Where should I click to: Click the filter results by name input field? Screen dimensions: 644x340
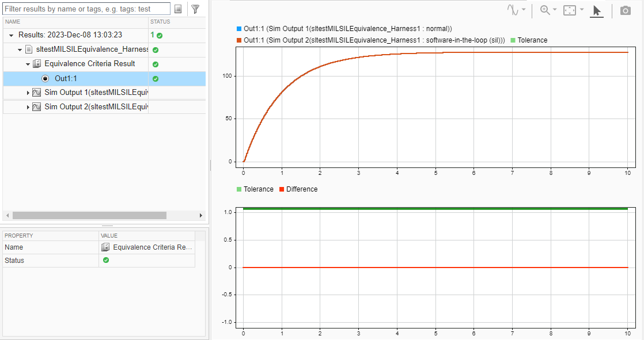point(86,9)
